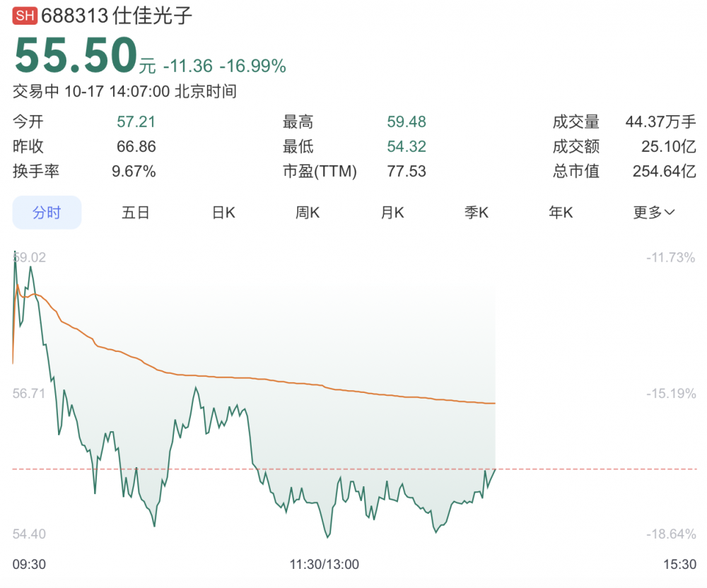Image resolution: width=707 pixels, height=588 pixels.
Task: Click the 市盈(TTM) label
Action: [x=320, y=171]
